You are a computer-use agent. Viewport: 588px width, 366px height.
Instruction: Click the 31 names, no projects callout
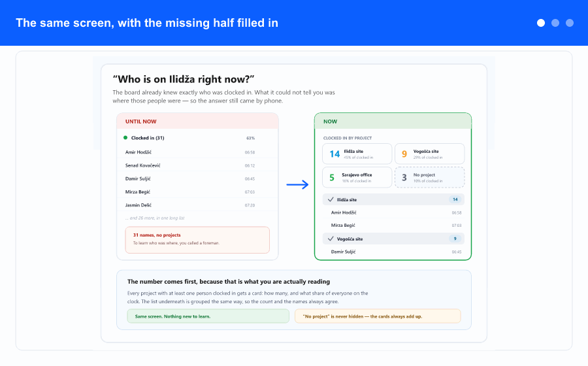tap(197, 240)
